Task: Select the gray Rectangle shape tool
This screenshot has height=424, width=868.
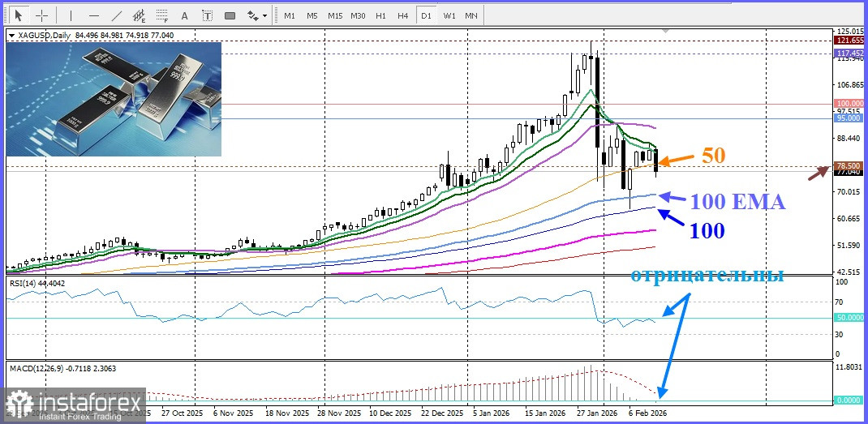Action: pyautogui.click(x=230, y=15)
